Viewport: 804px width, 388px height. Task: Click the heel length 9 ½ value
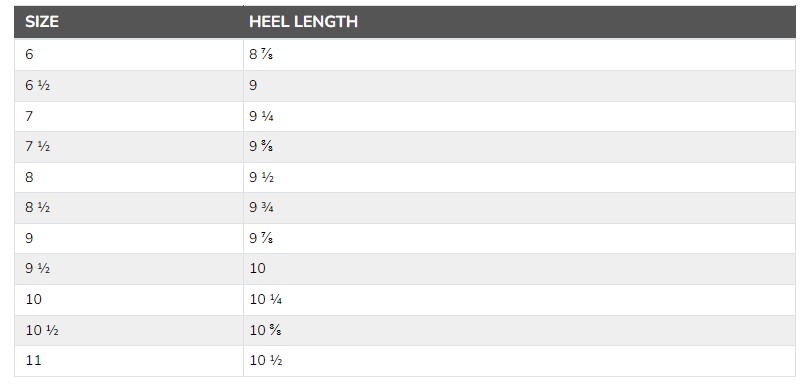click(262, 177)
